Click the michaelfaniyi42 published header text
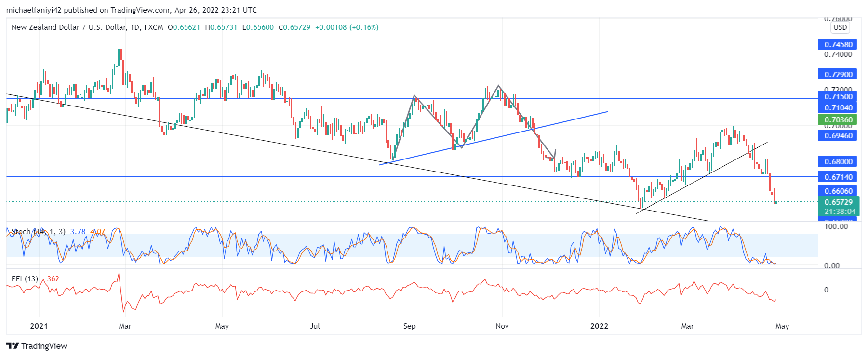Screen dimensions: 868x357 coord(131,10)
